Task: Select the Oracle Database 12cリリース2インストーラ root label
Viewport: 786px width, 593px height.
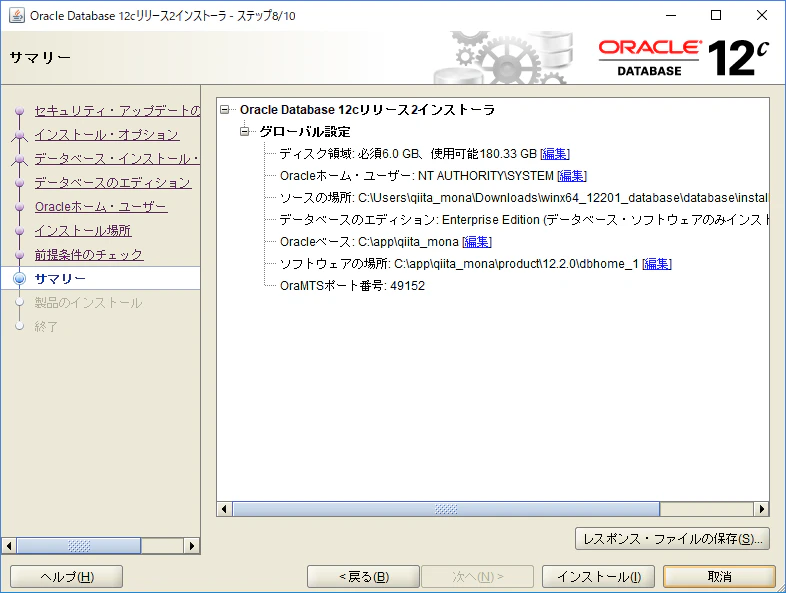Action: [x=367, y=110]
